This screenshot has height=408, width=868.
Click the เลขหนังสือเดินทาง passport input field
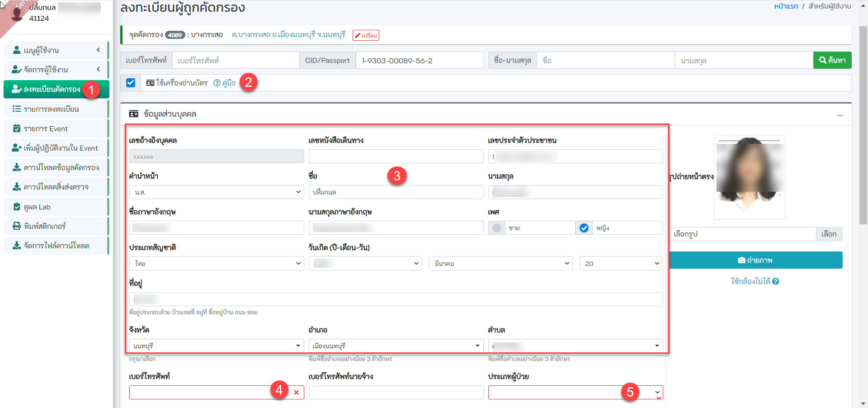coord(396,157)
